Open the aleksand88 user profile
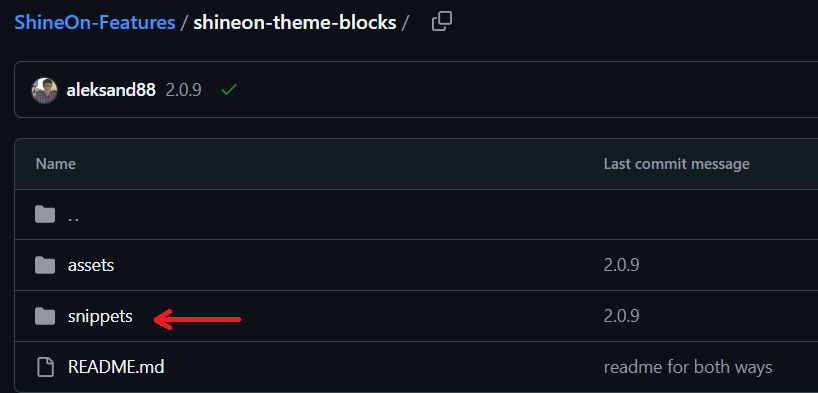 coord(111,90)
